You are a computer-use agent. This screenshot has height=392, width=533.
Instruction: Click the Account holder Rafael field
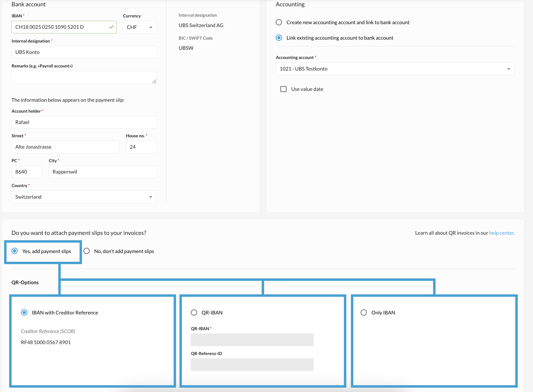click(x=84, y=122)
